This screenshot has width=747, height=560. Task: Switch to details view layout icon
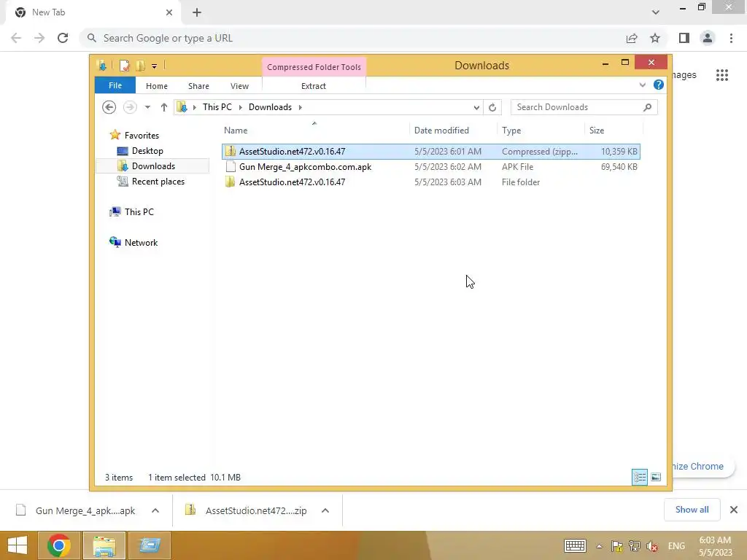pos(640,477)
